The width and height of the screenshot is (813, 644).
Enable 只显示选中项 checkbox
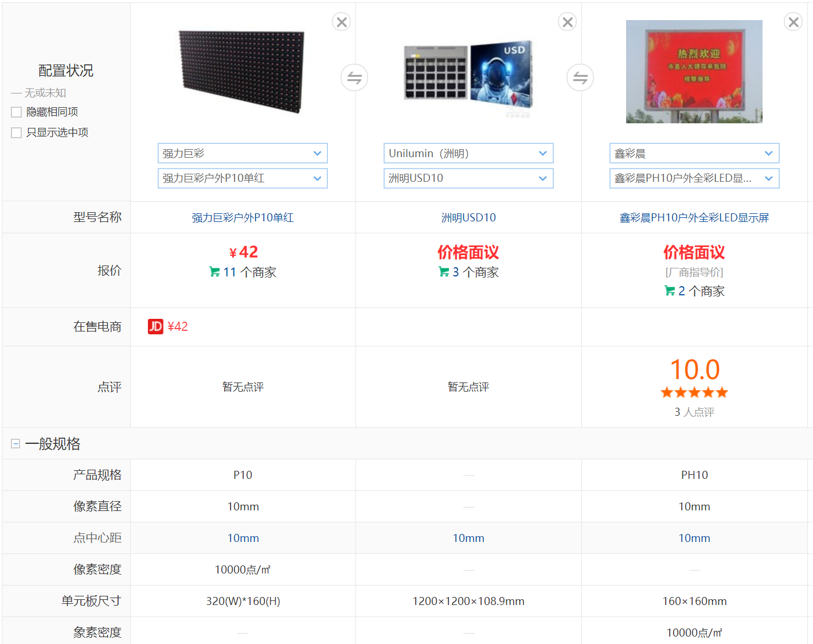pyautogui.click(x=17, y=133)
